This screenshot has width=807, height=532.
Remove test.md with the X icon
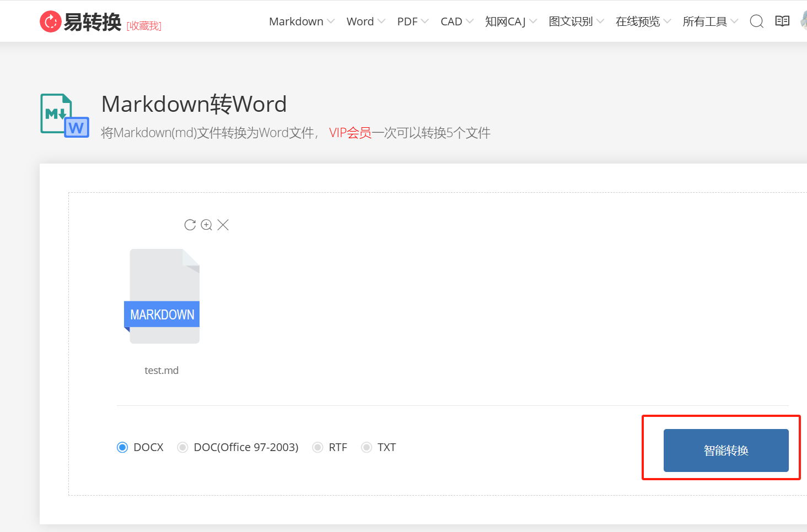(223, 225)
